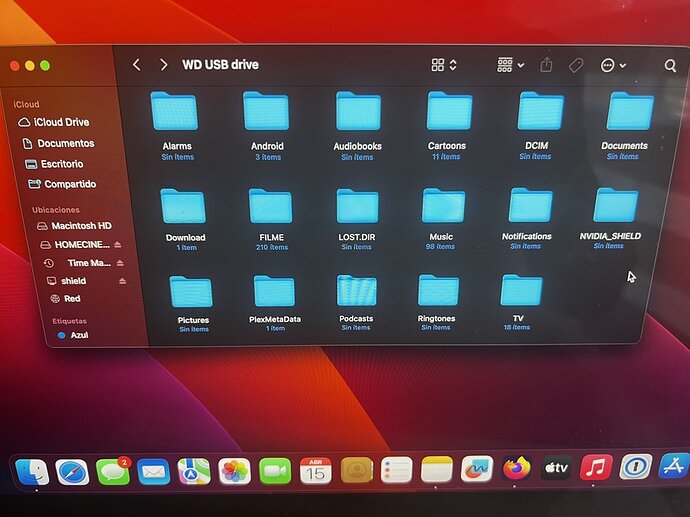Switch to icon grid view
The height and width of the screenshot is (517, 690).
pyautogui.click(x=443, y=65)
